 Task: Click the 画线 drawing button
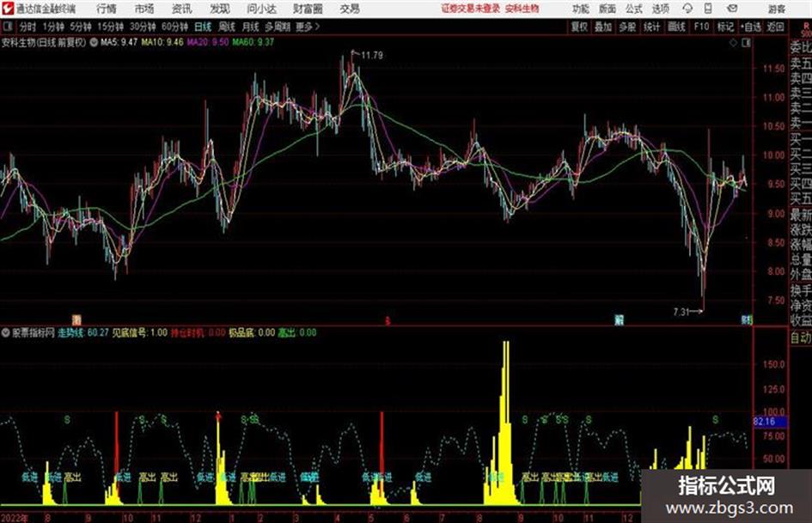[677, 27]
